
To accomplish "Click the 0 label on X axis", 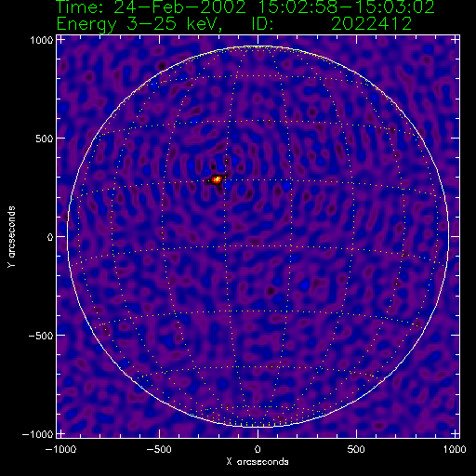I will point(258,449).
